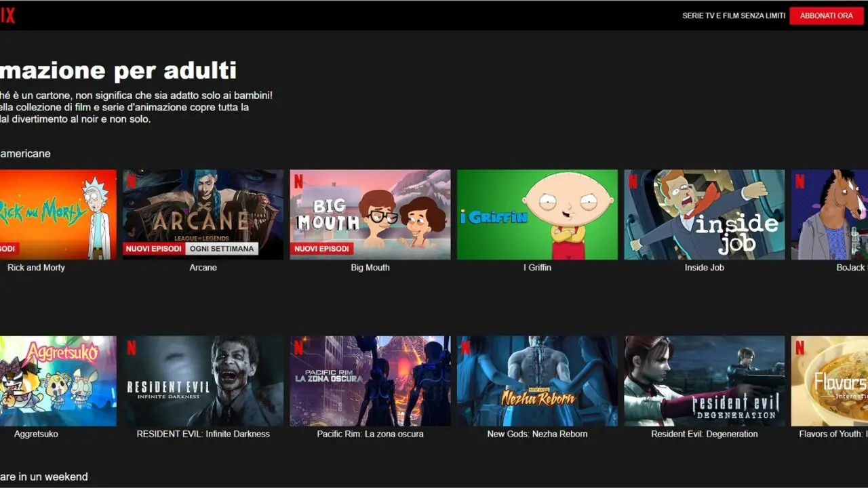
Task: Click the 'americane' row heading
Action: [x=25, y=154]
